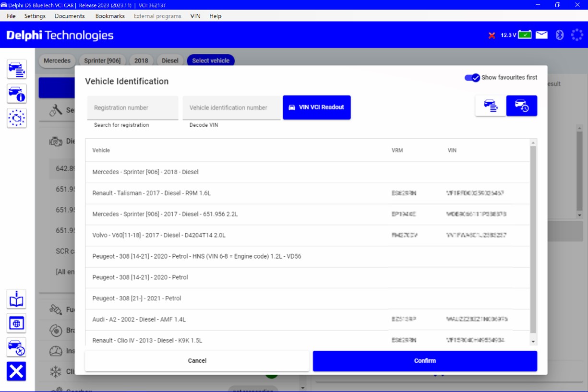Click the Diesel breadcrumb tab
Viewport: 588px width, 392px height.
click(x=170, y=60)
